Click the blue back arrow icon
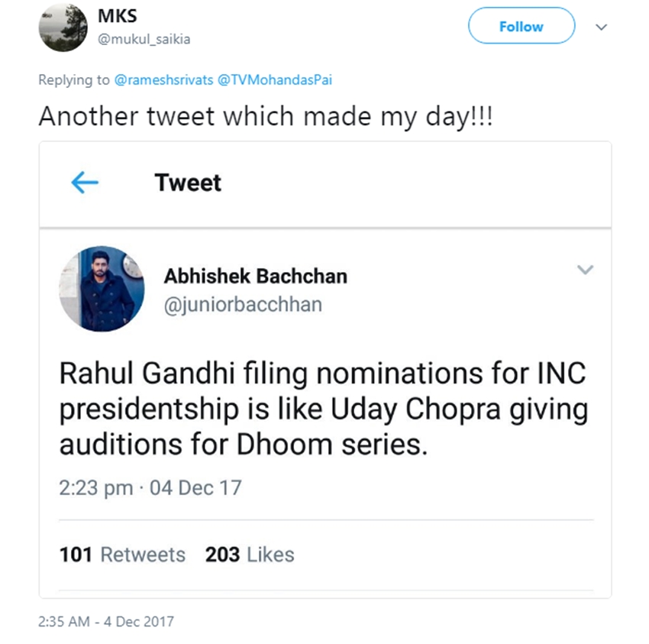This screenshot has width=649, height=644. point(85,183)
